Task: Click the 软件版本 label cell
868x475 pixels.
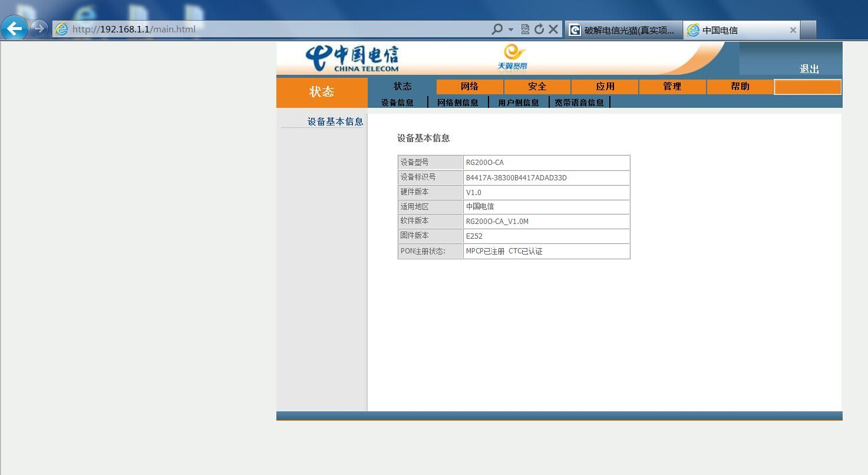Action: tap(431, 221)
